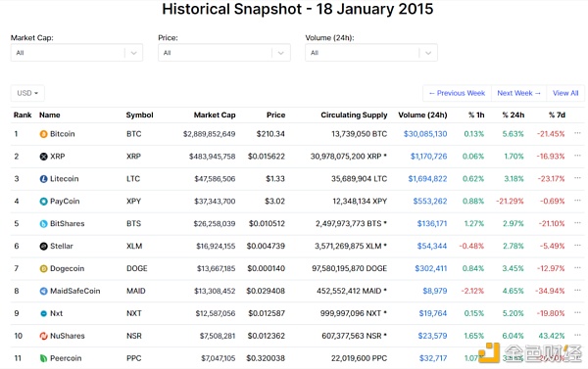Open the USD currency selector
The height and width of the screenshot is (369, 588).
(27, 93)
